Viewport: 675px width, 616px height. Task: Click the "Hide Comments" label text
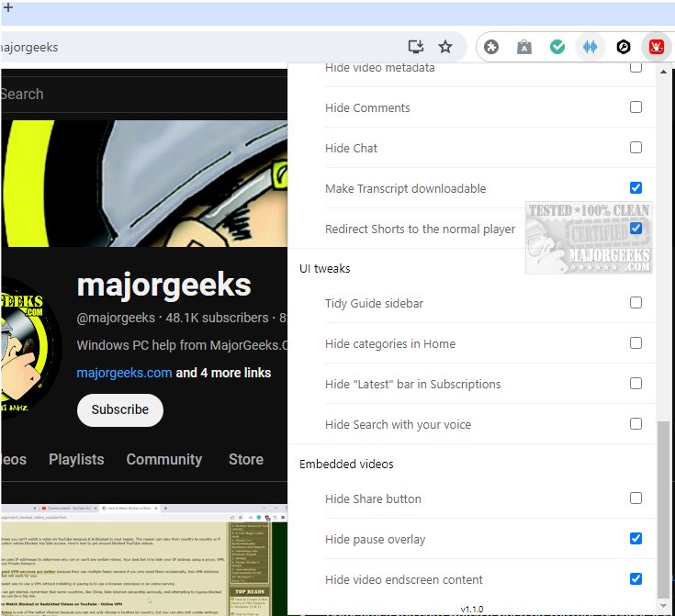[367, 107]
